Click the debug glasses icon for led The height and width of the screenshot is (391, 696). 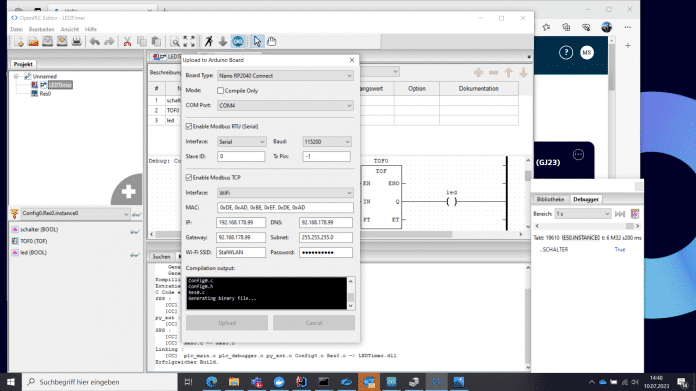134,254
